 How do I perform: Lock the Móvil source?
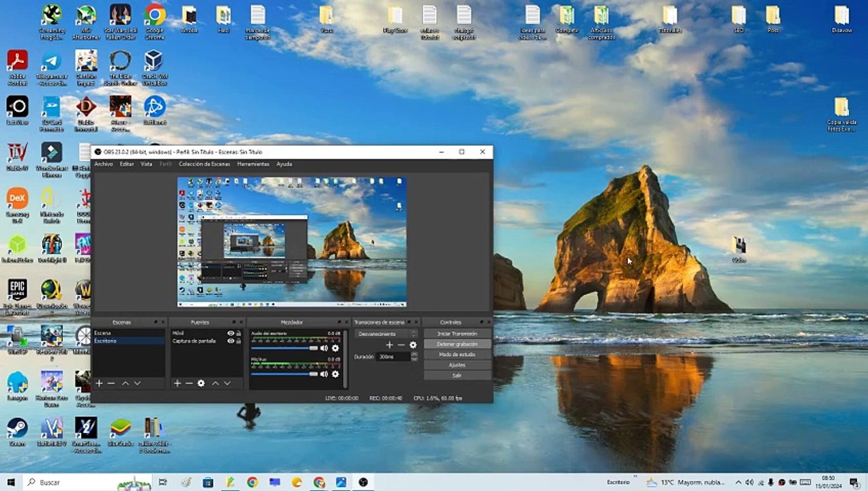pos(238,333)
